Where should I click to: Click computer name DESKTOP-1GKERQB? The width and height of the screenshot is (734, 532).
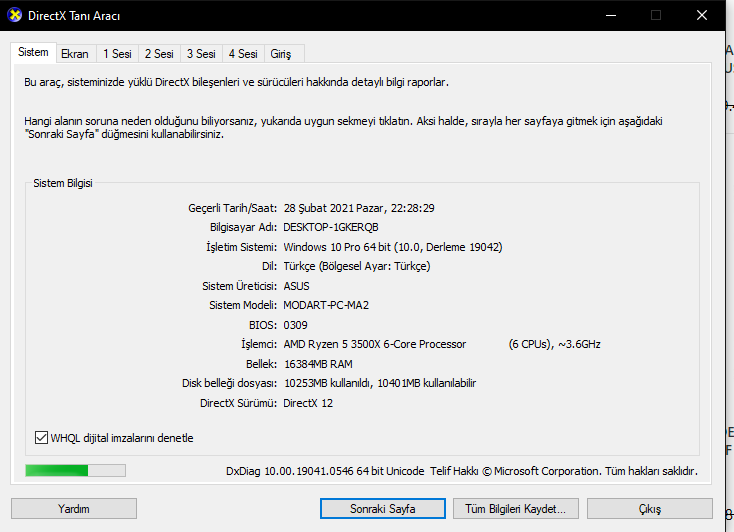coord(330,227)
